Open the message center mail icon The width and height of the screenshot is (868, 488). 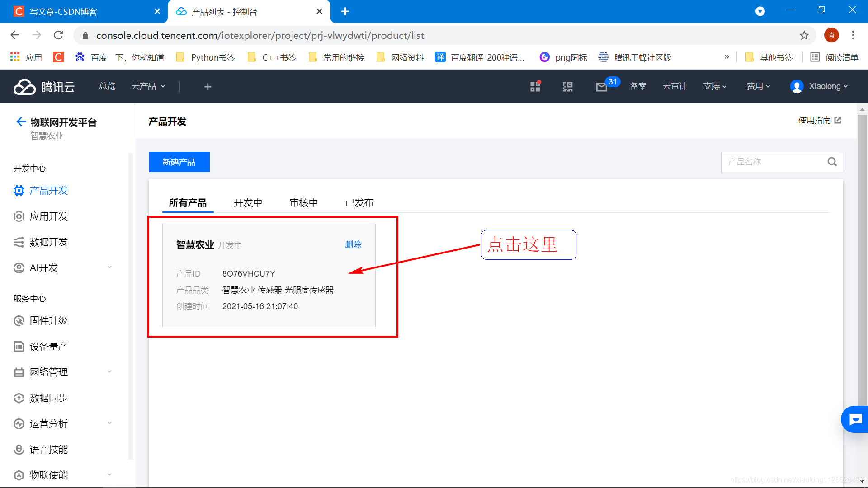(601, 87)
